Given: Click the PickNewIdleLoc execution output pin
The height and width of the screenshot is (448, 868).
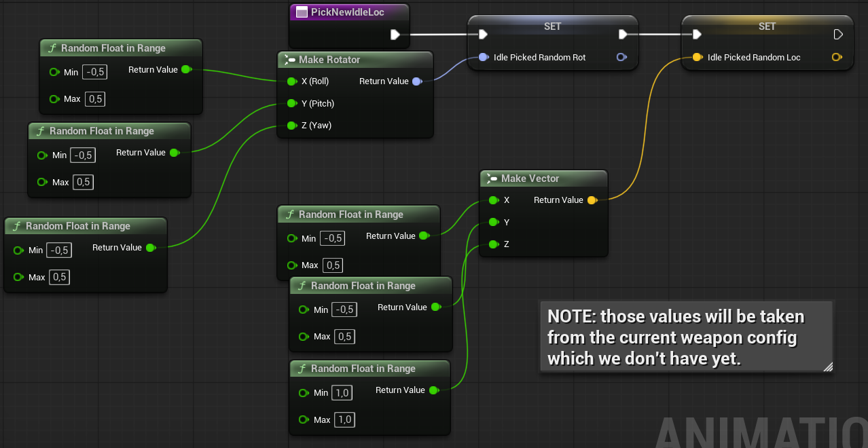Looking at the screenshot, I should click(x=395, y=34).
